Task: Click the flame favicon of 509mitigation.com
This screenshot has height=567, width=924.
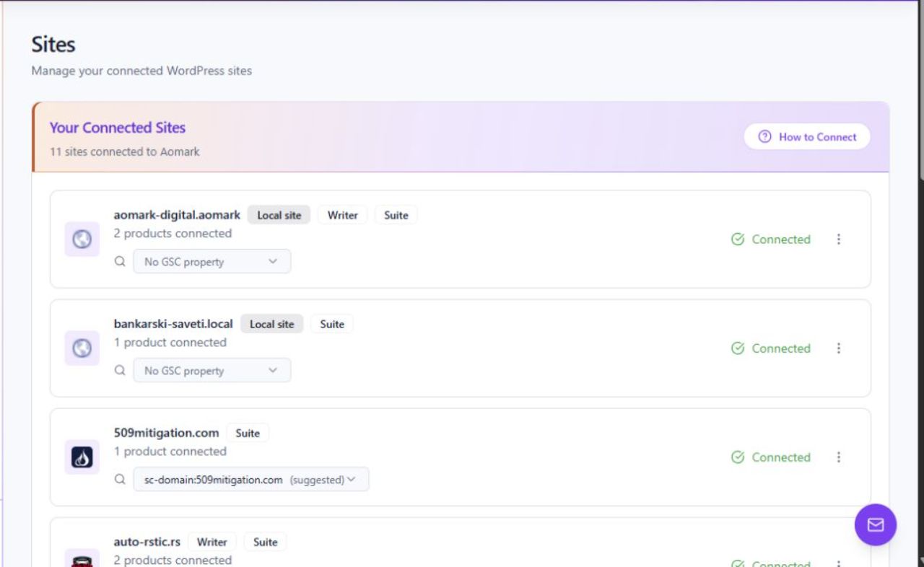Action: [x=82, y=457]
